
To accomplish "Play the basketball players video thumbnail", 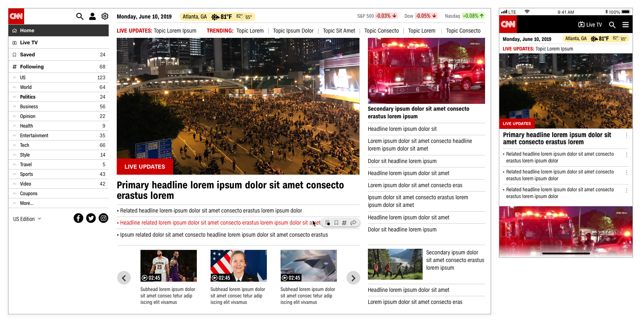I will click(x=169, y=266).
